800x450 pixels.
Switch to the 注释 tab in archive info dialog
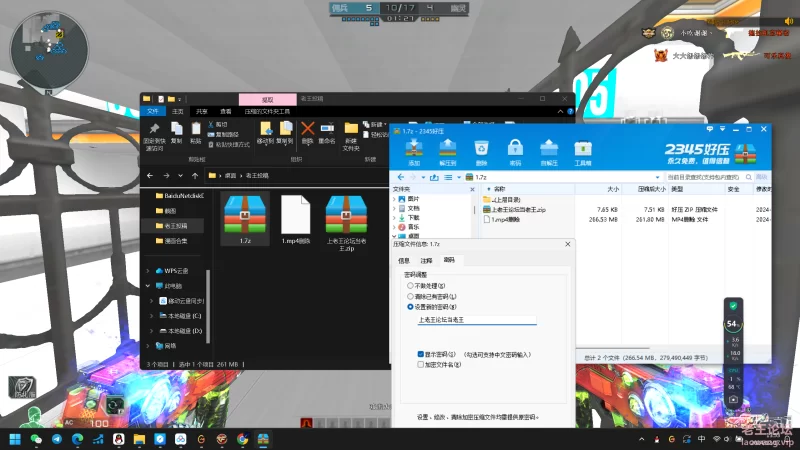tap(427, 261)
